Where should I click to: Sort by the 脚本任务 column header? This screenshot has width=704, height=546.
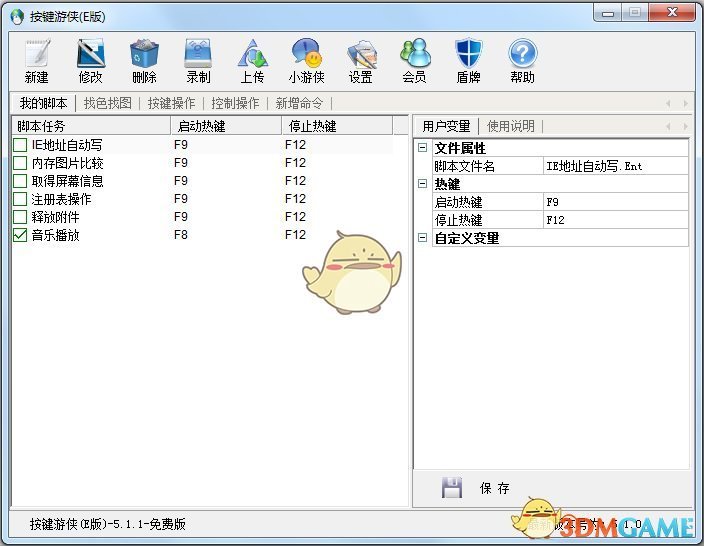91,126
